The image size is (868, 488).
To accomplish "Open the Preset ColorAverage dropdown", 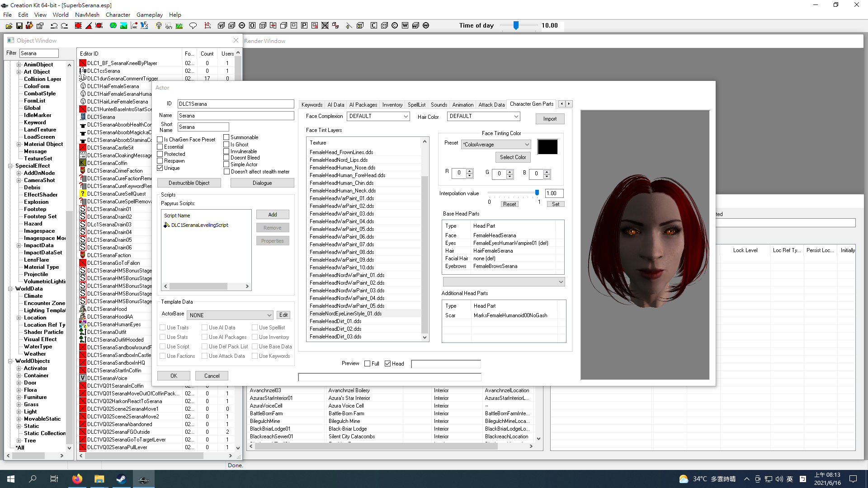I will 496,145.
